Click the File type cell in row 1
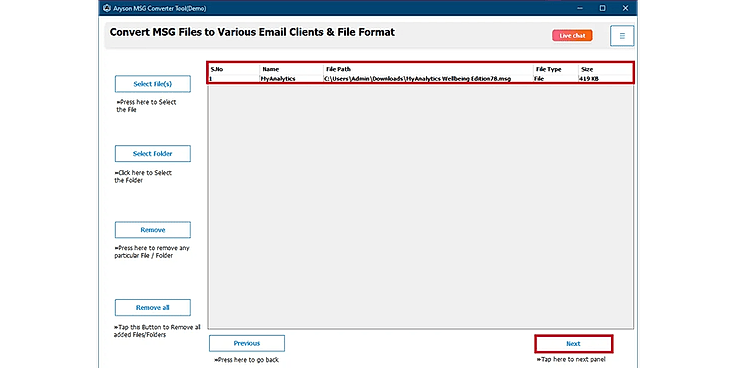Viewport: 736px width, 368px height. [x=555, y=79]
